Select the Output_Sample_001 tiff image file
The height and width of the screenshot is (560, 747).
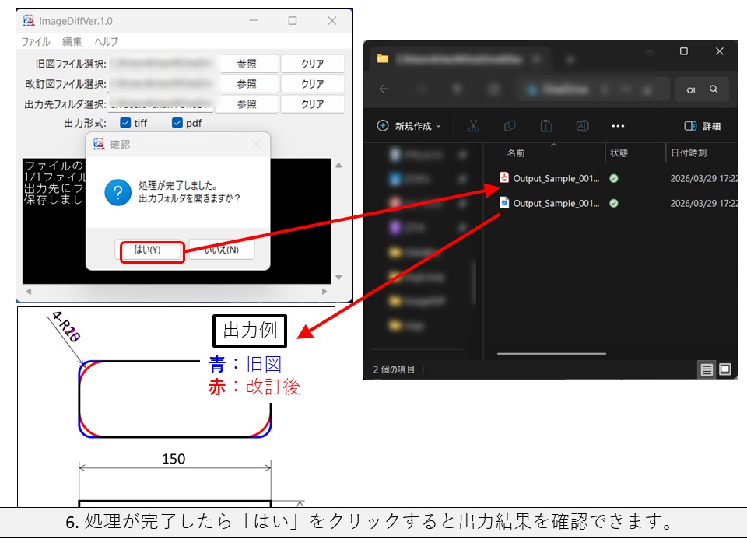pyautogui.click(x=556, y=203)
